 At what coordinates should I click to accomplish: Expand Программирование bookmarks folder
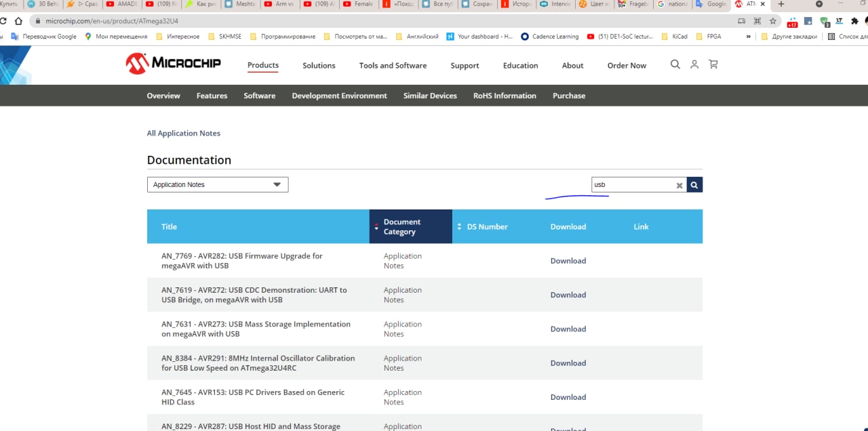click(x=283, y=37)
